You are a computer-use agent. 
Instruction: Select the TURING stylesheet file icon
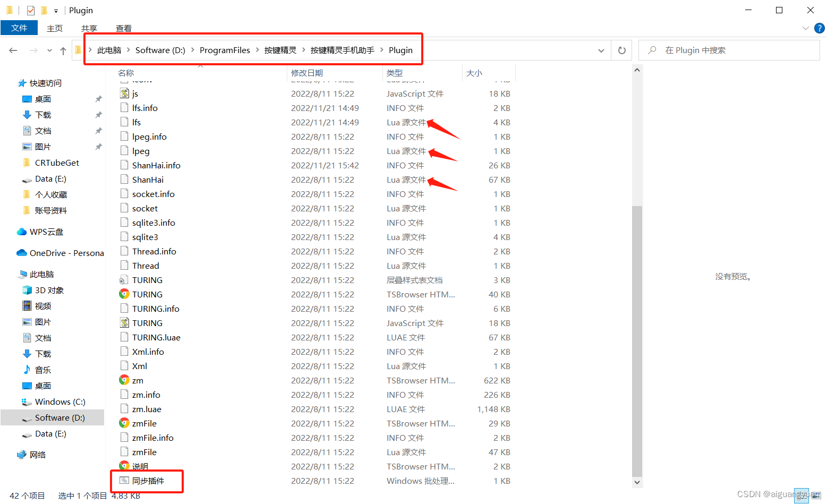coord(124,280)
